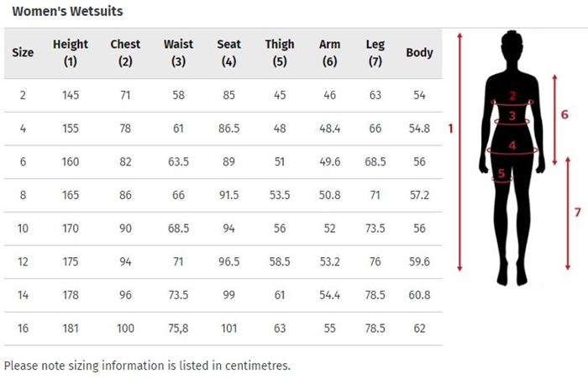Click the red number 5 thigh marker

[x=501, y=173]
